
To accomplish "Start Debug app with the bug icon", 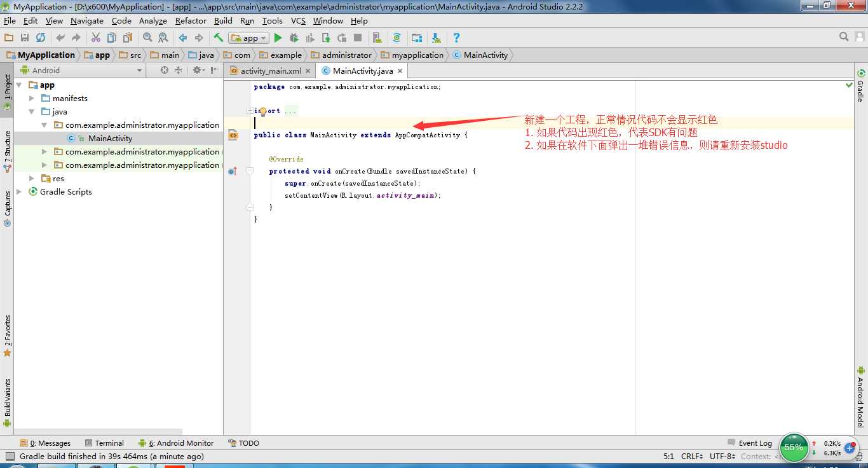I will 294,38.
